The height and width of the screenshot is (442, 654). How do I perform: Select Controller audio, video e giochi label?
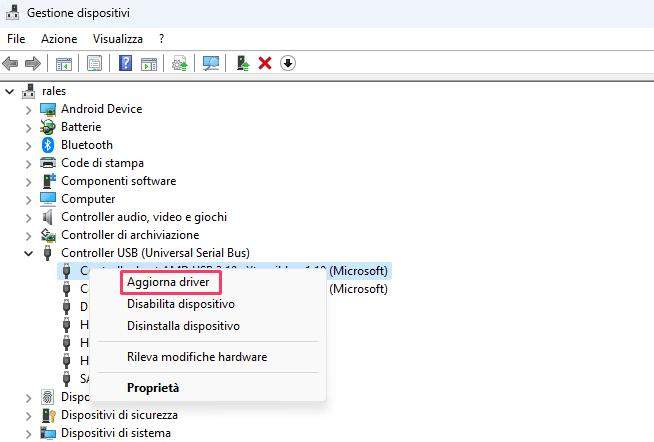point(144,217)
